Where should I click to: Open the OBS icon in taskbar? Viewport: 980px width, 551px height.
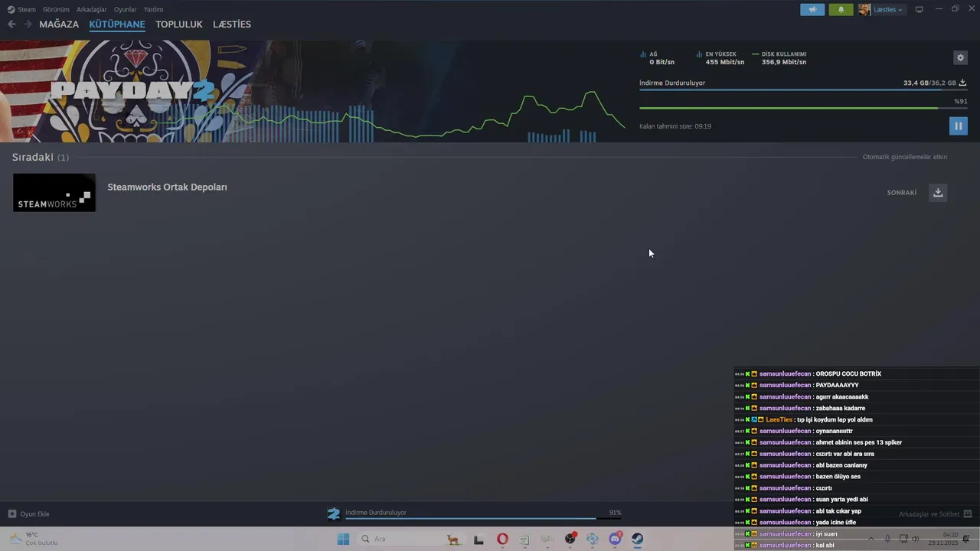pos(570,539)
